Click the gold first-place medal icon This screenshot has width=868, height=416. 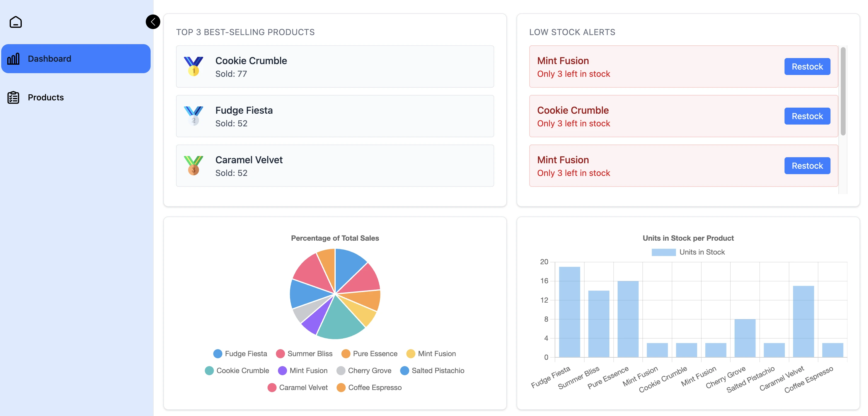[x=194, y=66]
